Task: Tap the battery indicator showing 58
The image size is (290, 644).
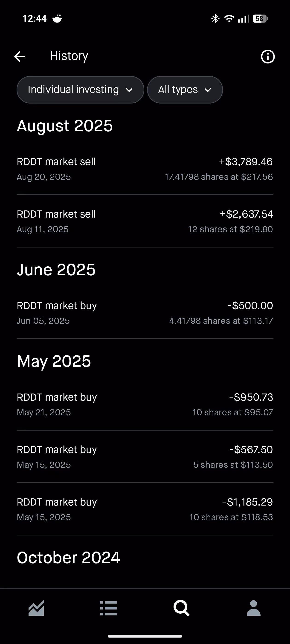Action: coord(260,18)
